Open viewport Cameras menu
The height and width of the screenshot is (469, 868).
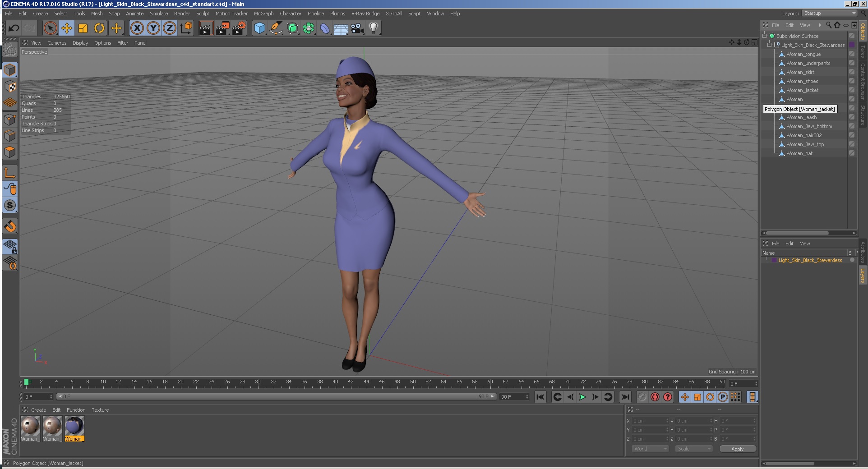(x=57, y=43)
